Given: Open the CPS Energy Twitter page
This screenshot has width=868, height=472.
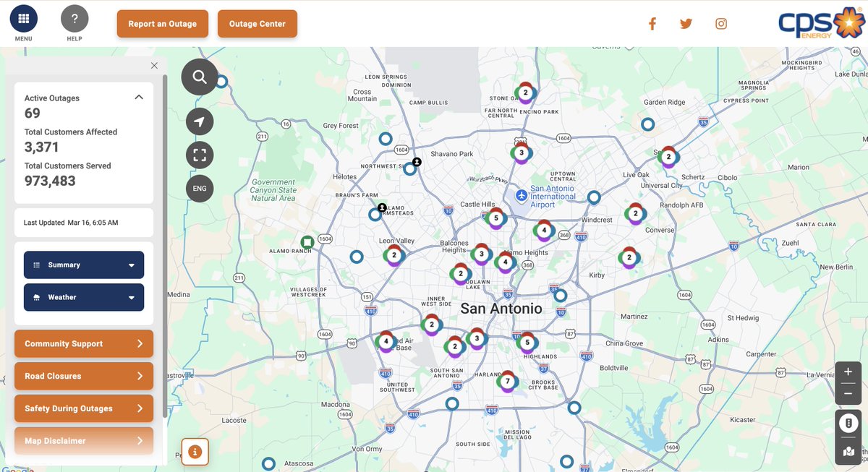Looking at the screenshot, I should click(686, 24).
